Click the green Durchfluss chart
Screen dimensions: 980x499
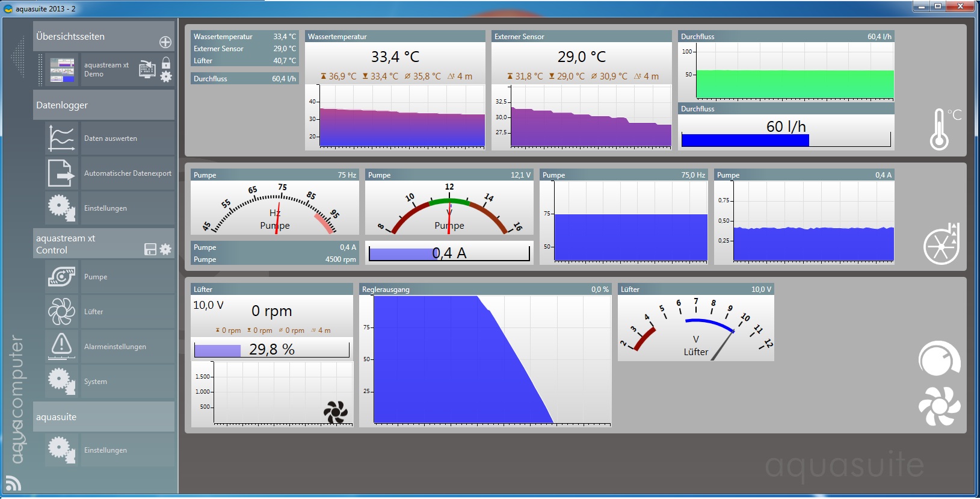786,72
